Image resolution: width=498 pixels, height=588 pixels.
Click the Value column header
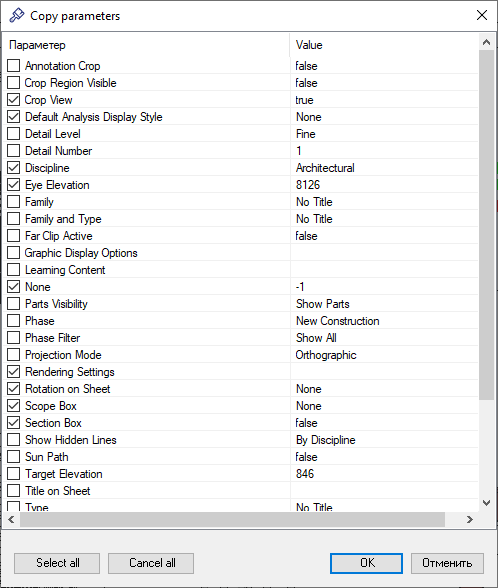[384, 45]
